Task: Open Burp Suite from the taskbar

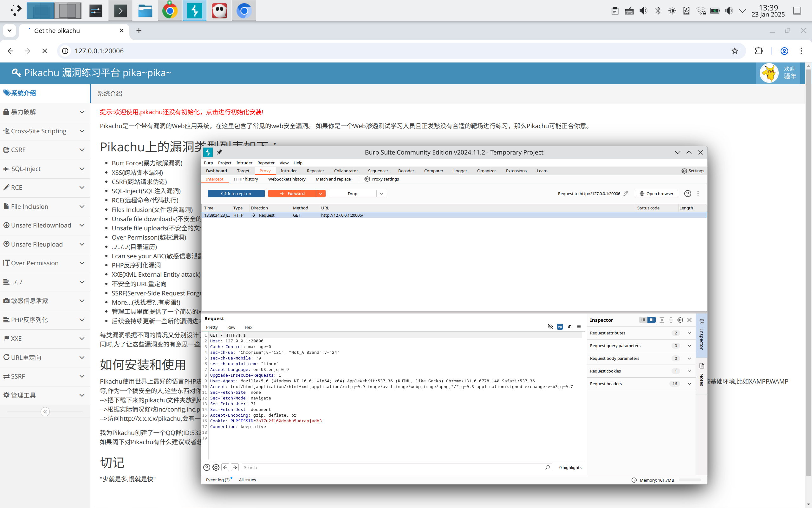Action: pos(194,11)
